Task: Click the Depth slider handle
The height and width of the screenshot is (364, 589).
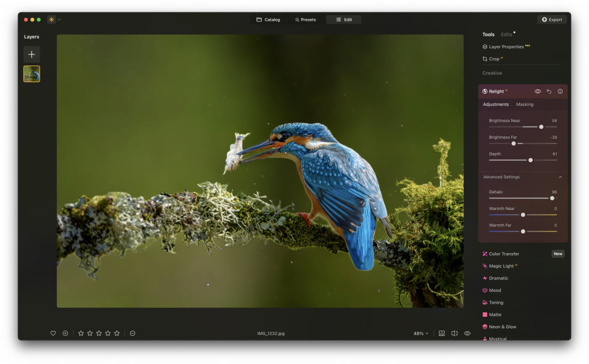Action: (x=530, y=160)
